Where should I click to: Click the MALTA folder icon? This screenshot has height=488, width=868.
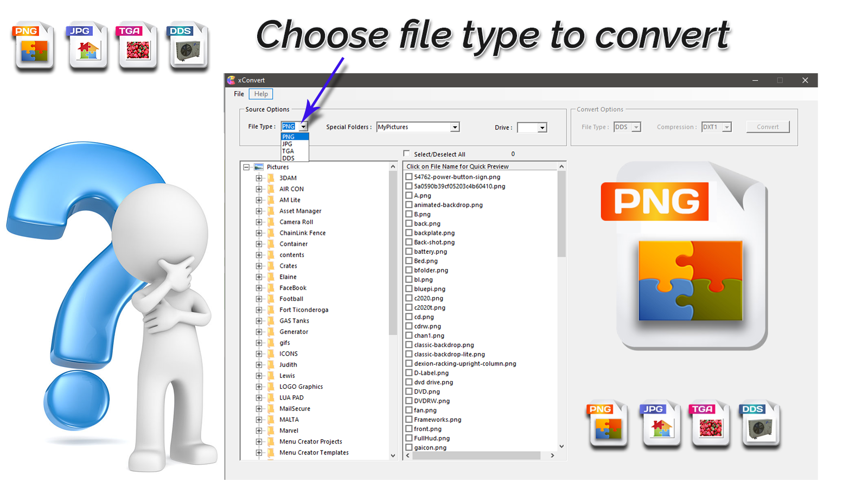271,420
